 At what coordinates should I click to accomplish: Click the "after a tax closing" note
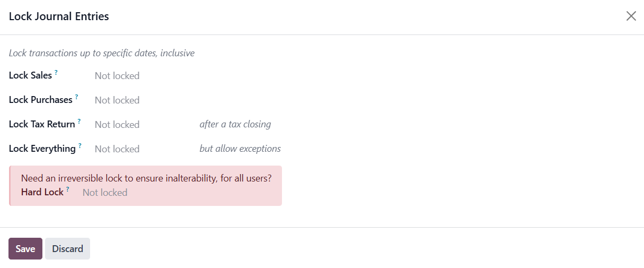point(235,124)
